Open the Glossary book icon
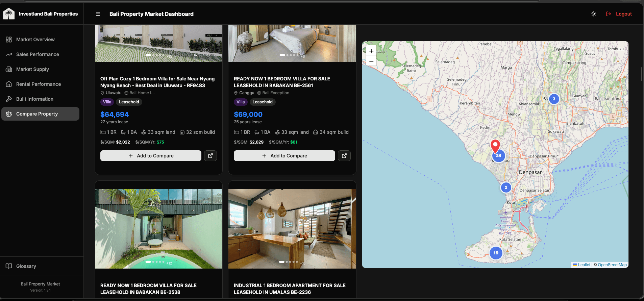The image size is (644, 301). tap(9, 266)
